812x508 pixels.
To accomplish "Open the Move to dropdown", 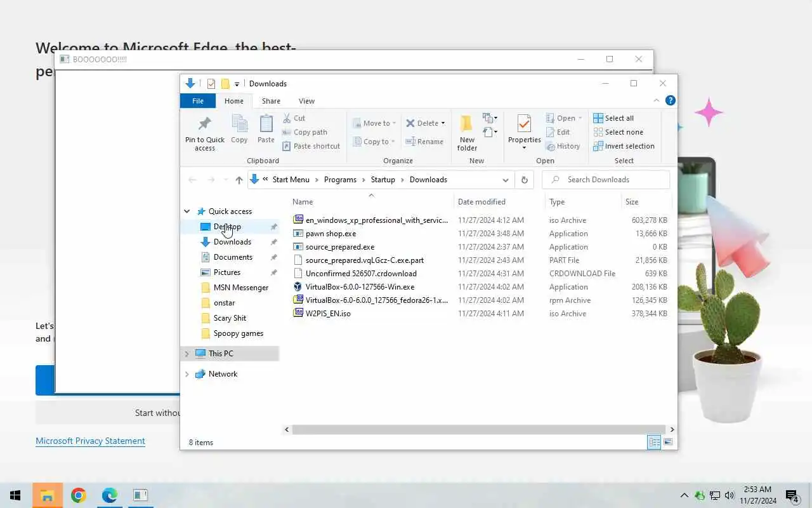I will point(374,123).
